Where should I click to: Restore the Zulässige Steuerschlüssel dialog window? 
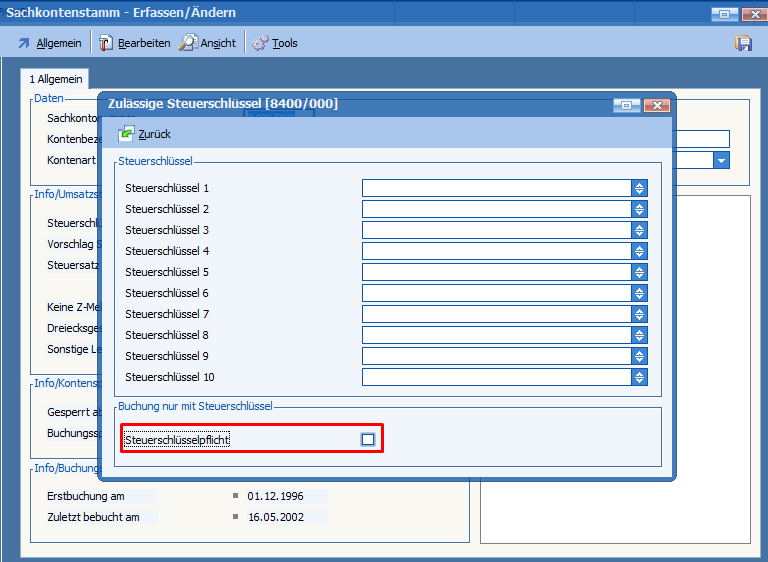(x=627, y=105)
